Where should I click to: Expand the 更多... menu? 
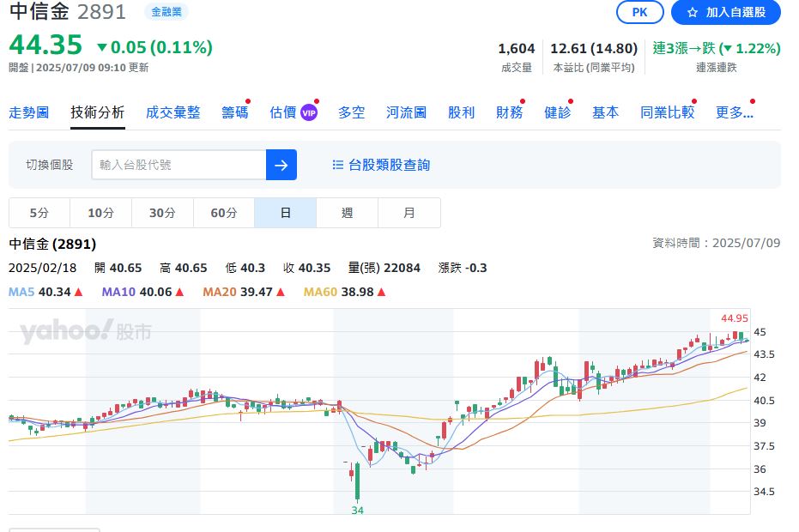point(735,112)
